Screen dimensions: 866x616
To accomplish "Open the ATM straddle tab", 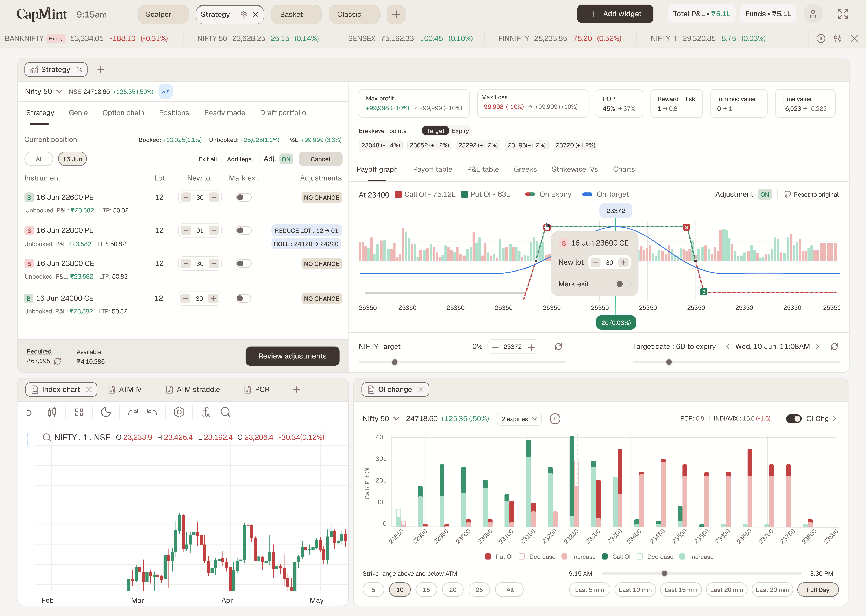I will [193, 390].
